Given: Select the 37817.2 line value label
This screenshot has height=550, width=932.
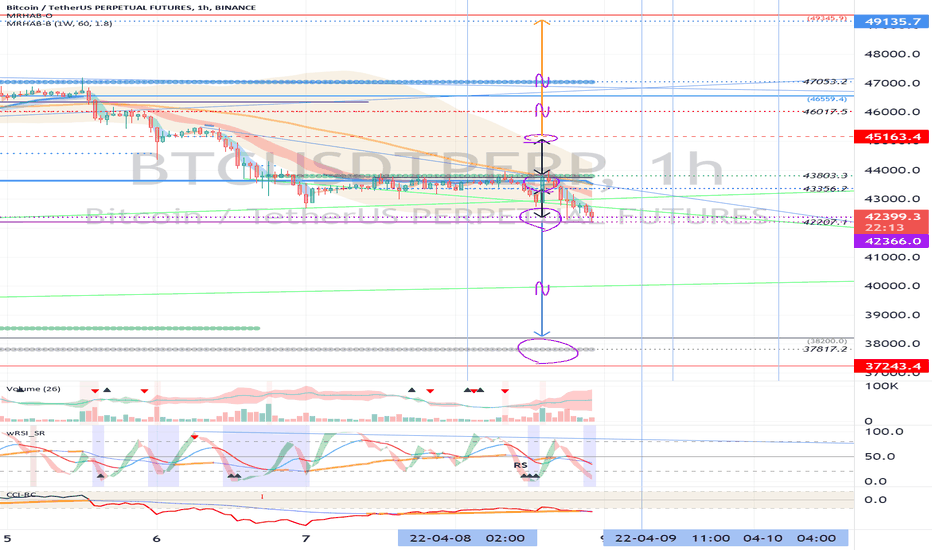Looking at the screenshot, I should (x=824, y=349).
